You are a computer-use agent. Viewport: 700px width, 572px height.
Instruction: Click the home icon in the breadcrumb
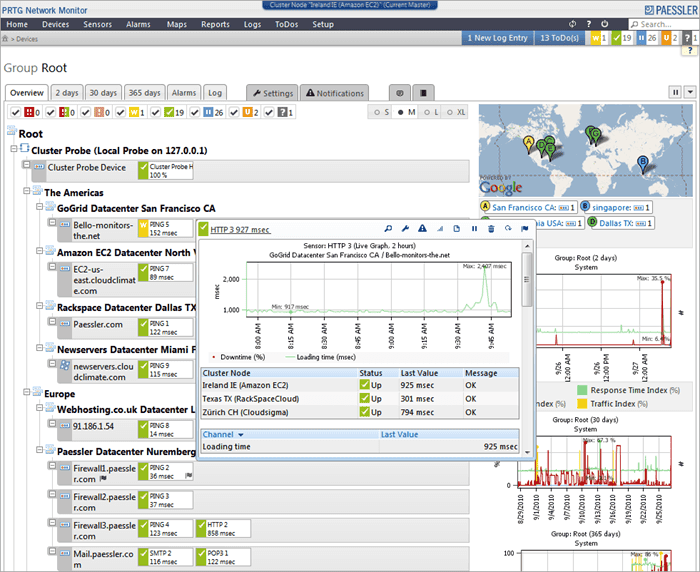tap(5, 39)
